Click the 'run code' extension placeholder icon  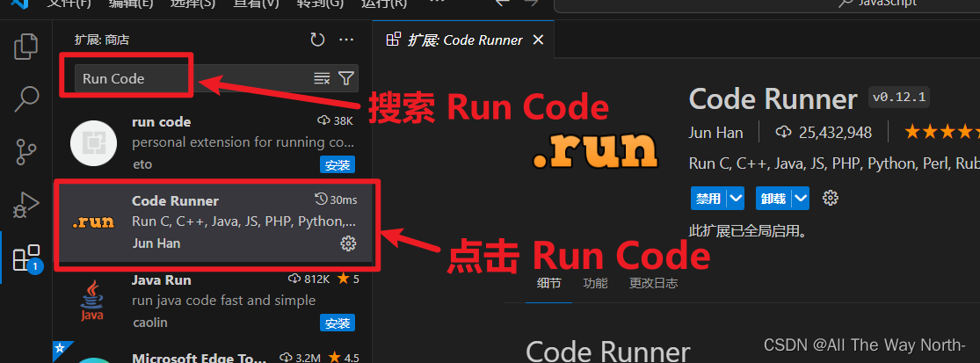[93, 143]
